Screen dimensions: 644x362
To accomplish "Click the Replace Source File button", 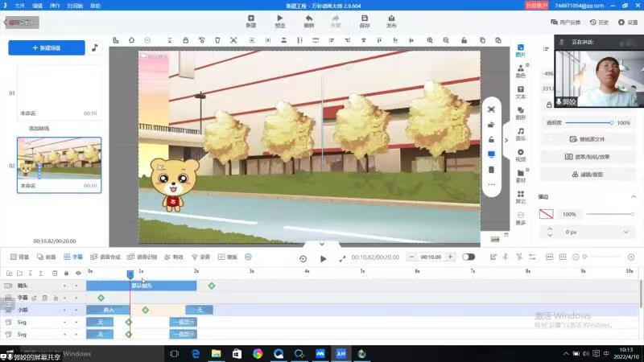I will click(587, 139).
